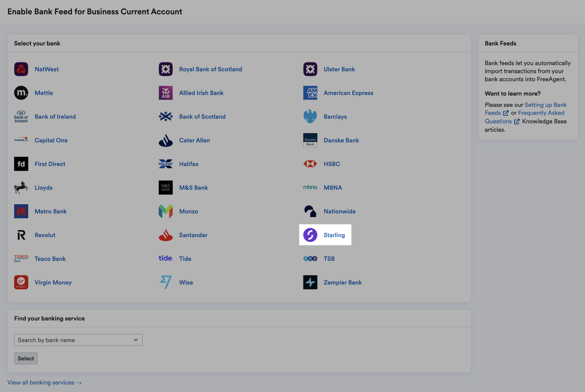
Task: Click the Cater Allen logo icon
Action: [x=166, y=140]
